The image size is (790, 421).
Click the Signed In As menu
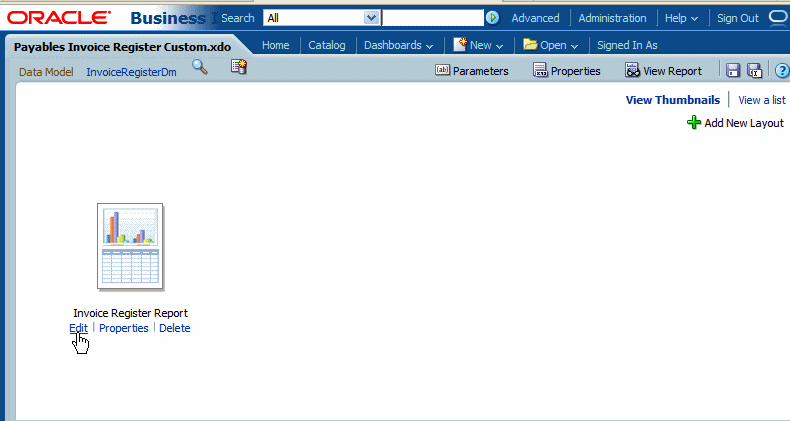point(627,45)
